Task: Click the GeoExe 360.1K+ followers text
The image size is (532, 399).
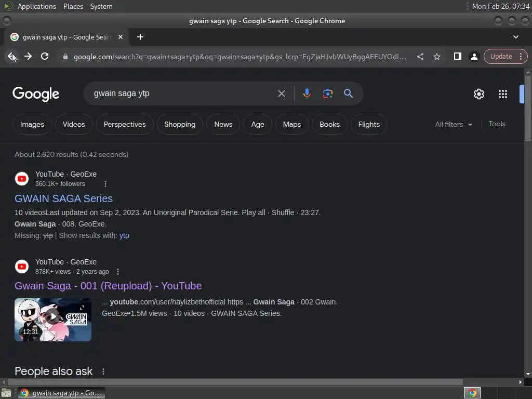Action: point(60,184)
